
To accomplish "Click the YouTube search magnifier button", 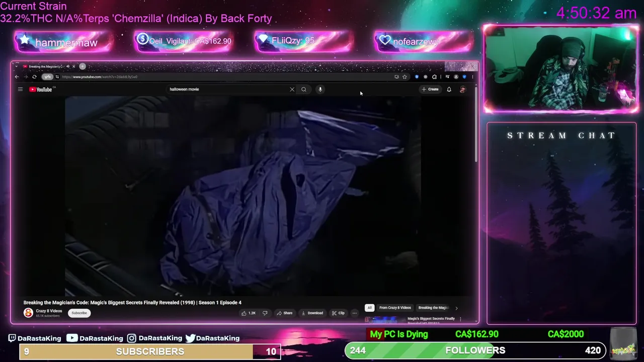I will [304, 89].
